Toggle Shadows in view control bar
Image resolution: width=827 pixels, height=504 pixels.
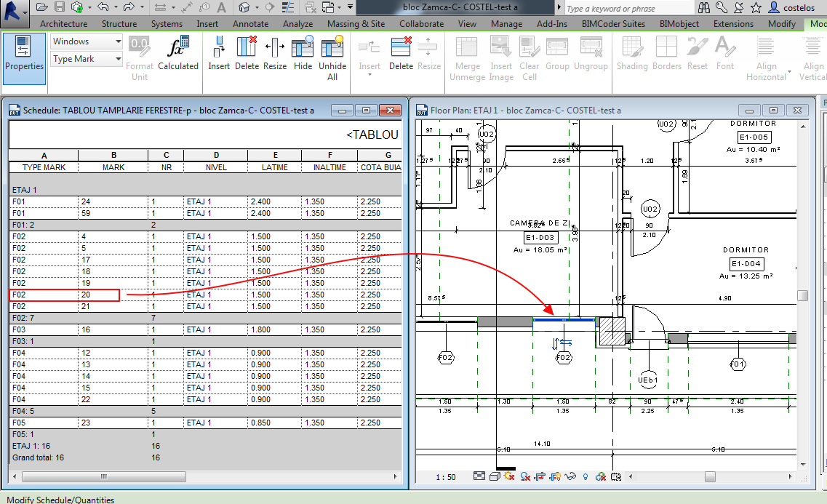coord(525,476)
